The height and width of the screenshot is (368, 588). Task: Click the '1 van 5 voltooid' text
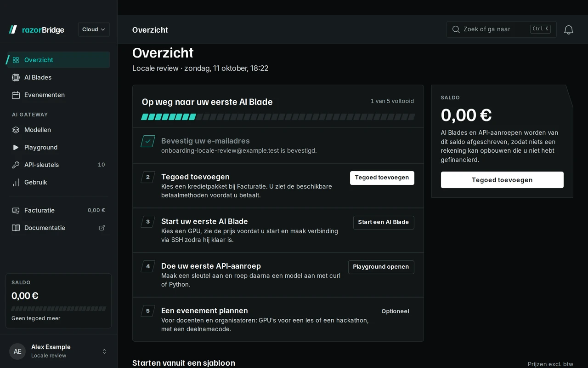pos(392,101)
